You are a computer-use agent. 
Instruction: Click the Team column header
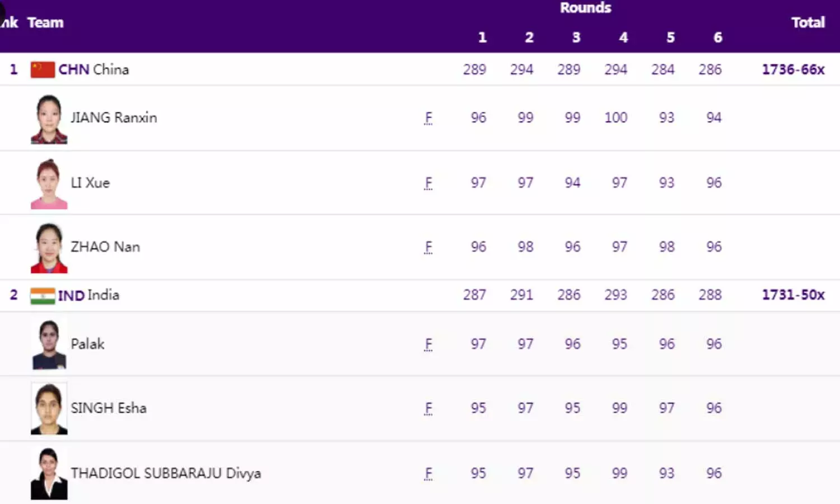(45, 22)
